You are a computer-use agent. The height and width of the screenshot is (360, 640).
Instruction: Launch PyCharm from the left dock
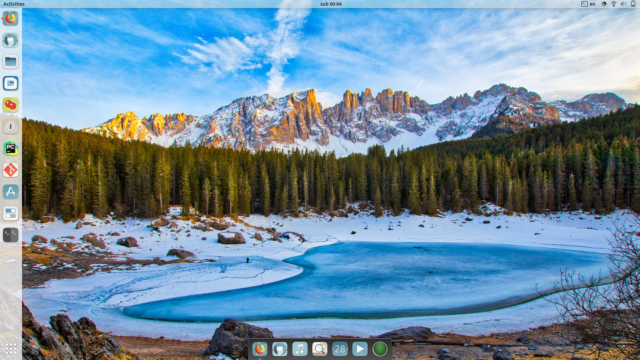click(x=11, y=148)
